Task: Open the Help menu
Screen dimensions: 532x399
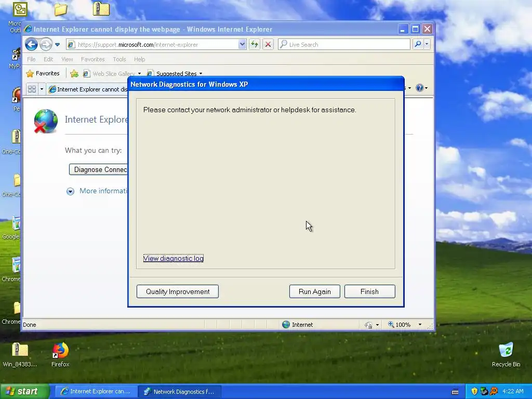Action: (139, 59)
